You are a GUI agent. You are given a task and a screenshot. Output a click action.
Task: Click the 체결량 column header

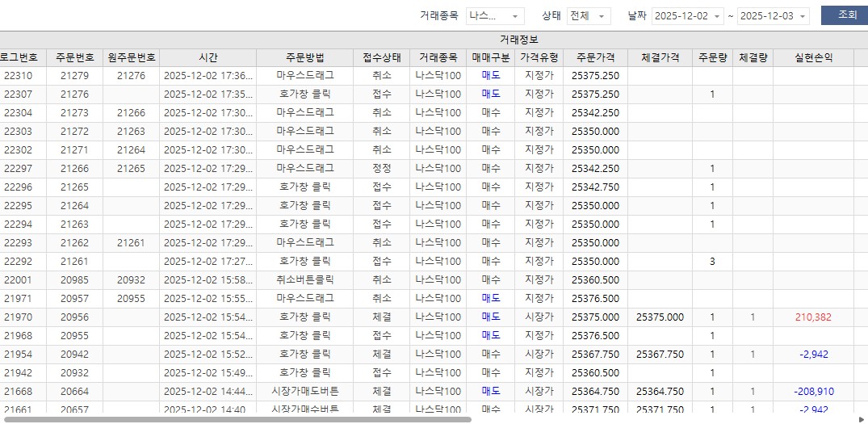coord(753,57)
